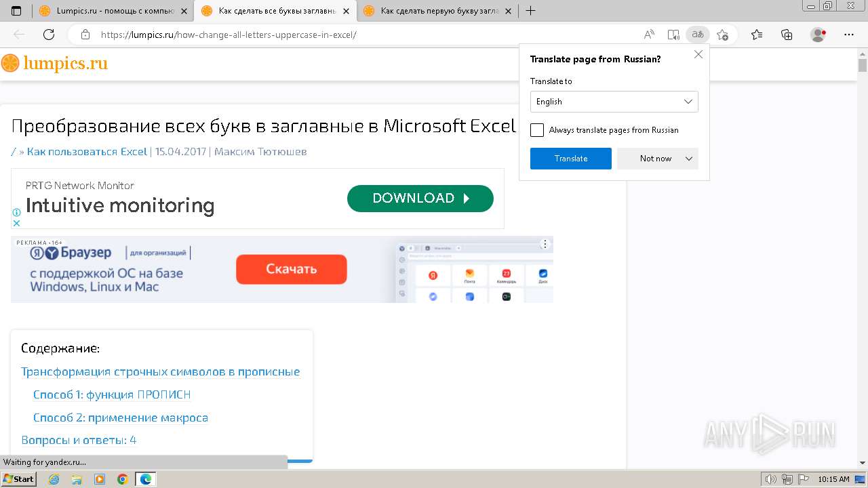868x488 pixels.
Task: Jump to Способ 1: функция ПРОПИСН
Action: [112, 395]
